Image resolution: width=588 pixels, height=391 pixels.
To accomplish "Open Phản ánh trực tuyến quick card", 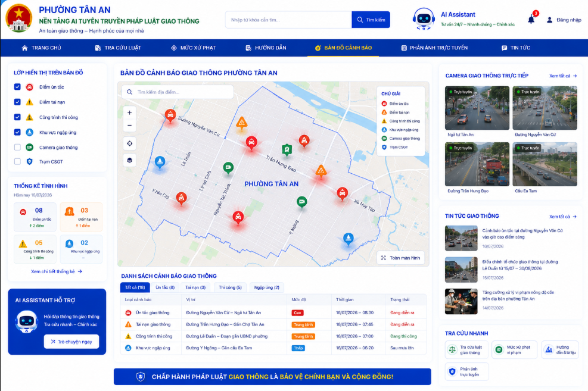I will coord(466,371).
